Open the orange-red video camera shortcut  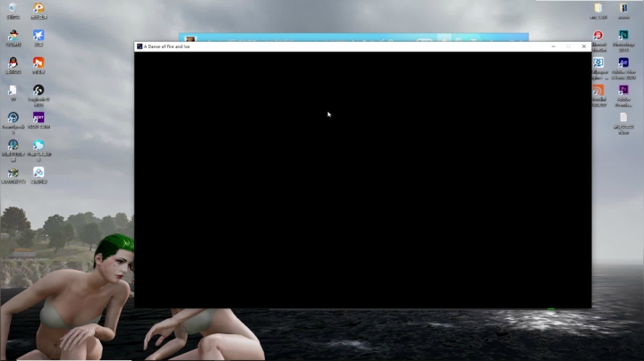(x=38, y=63)
